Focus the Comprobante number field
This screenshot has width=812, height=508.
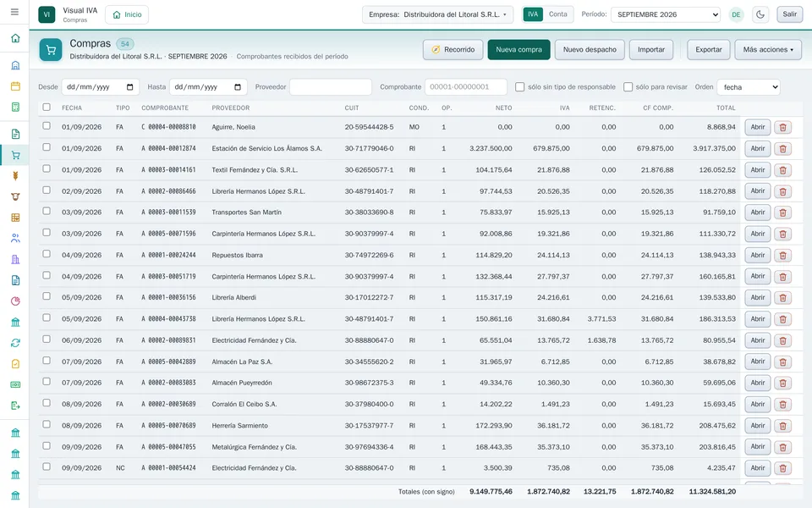click(x=465, y=87)
